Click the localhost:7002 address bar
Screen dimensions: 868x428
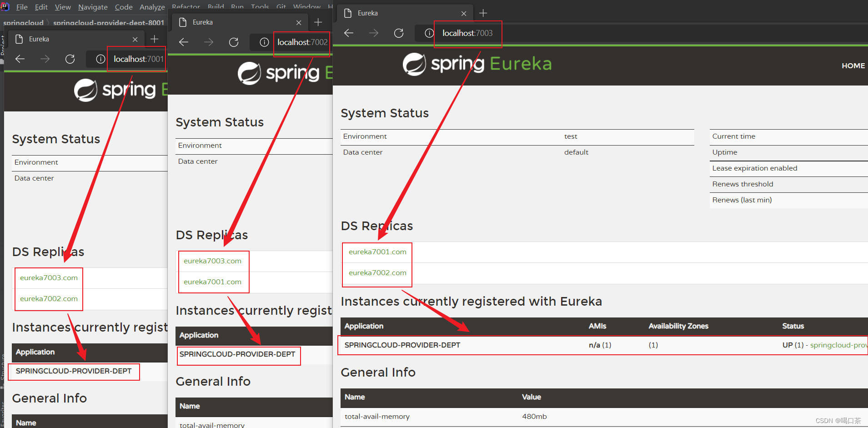(x=302, y=42)
